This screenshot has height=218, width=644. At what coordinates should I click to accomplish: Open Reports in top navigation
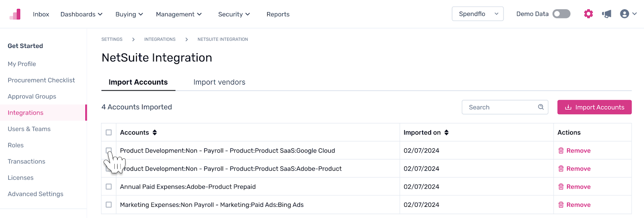[278, 14]
